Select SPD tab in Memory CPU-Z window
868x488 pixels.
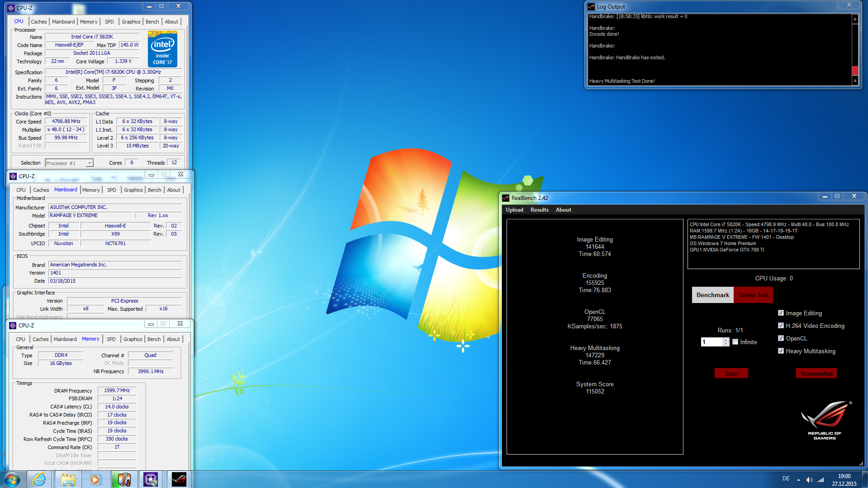[111, 339]
